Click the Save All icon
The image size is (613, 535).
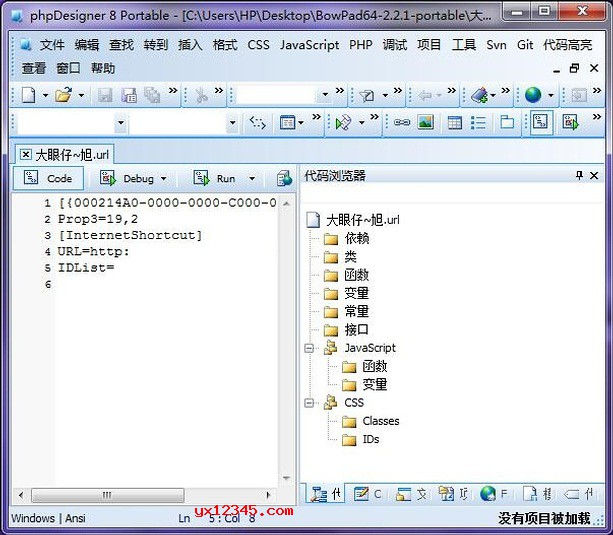point(152,95)
